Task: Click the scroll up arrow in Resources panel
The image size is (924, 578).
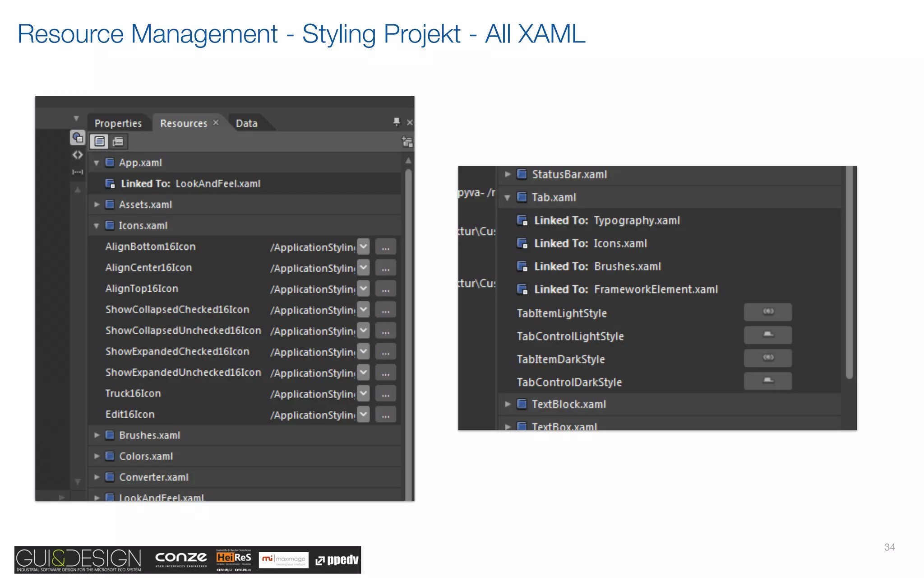Action: coord(408,161)
